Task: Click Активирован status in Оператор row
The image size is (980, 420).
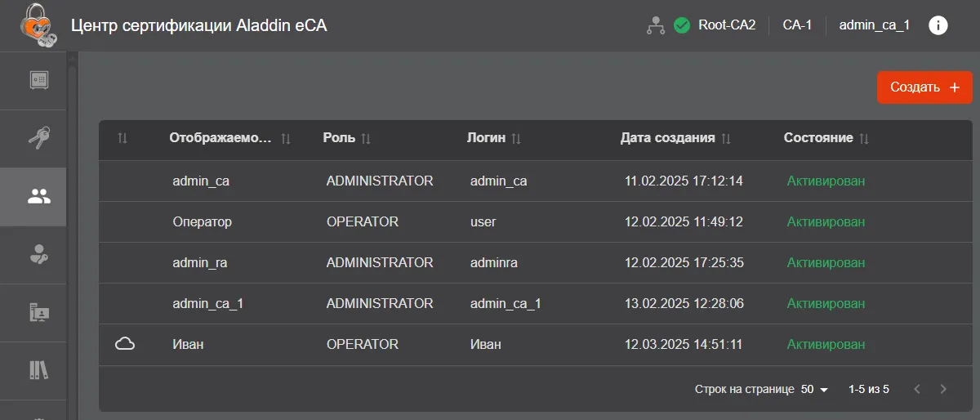Action: click(x=826, y=221)
